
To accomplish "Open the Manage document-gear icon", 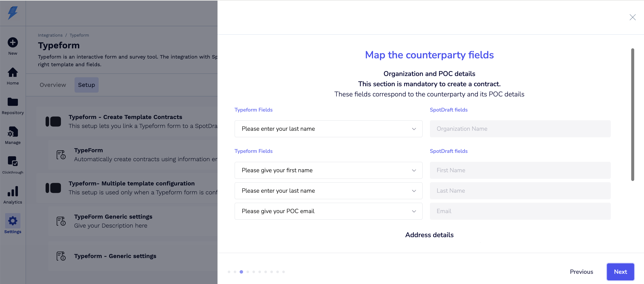I will point(13,132).
